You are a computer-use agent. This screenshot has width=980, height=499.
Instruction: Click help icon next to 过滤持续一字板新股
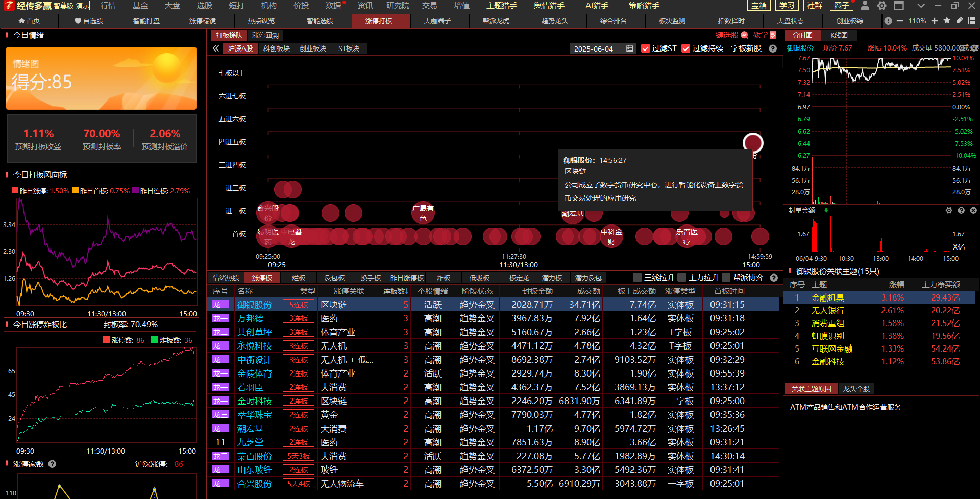773,48
